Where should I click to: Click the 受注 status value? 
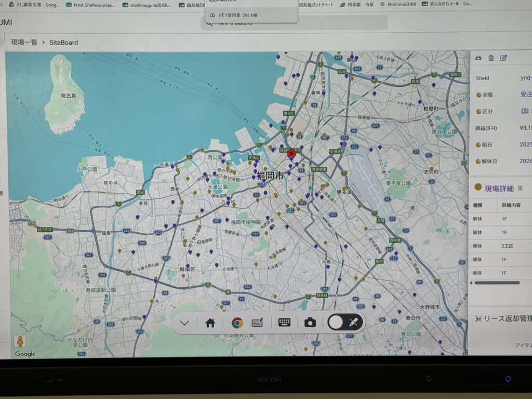(526, 95)
